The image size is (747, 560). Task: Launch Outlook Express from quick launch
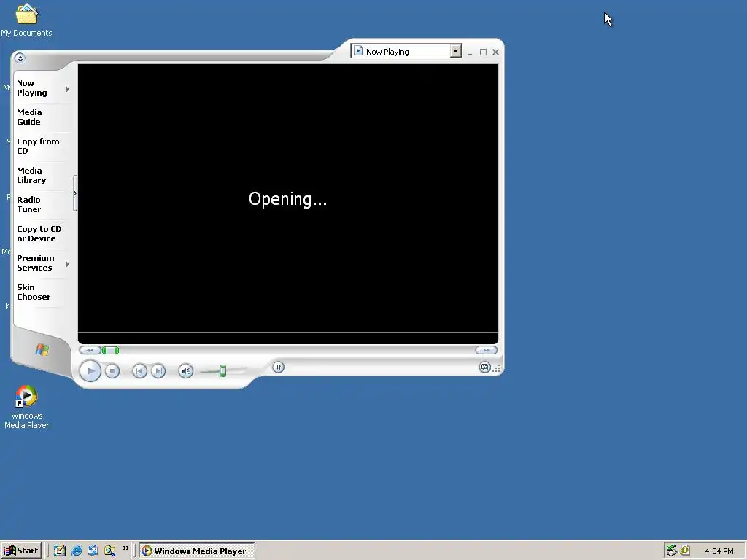coord(93,551)
